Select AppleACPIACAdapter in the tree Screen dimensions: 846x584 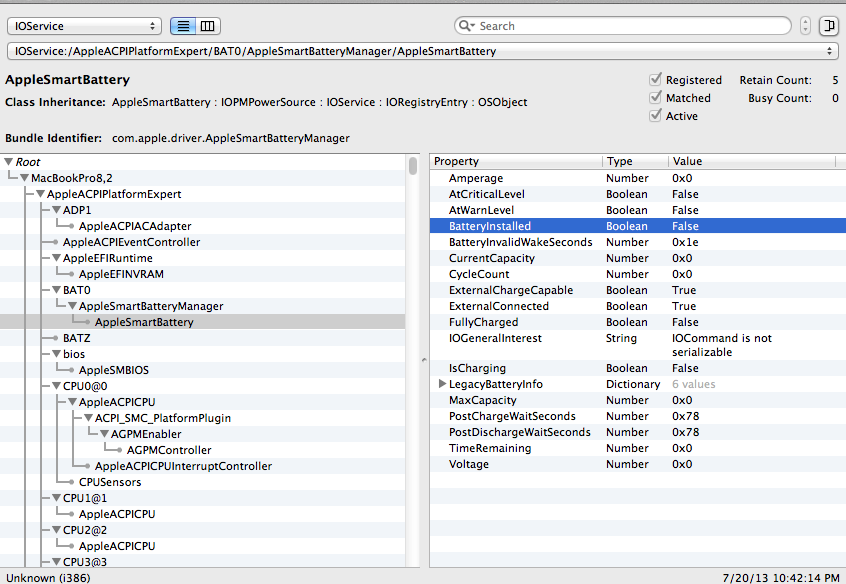(x=135, y=226)
